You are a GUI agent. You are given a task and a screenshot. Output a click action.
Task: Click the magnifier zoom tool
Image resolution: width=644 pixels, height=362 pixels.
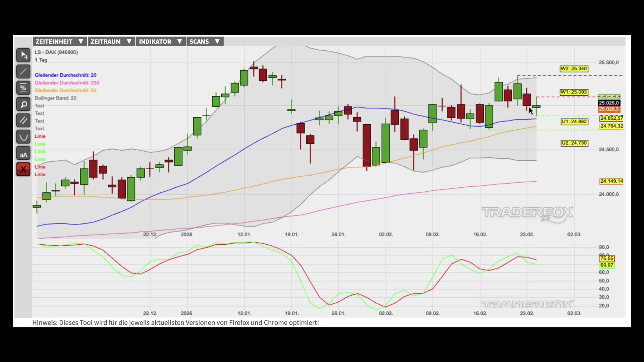pyautogui.click(x=23, y=104)
